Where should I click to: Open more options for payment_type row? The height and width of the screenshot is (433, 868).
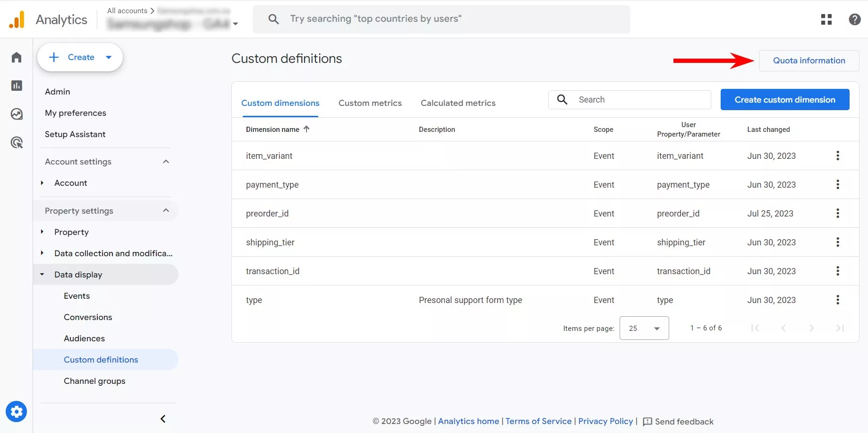(838, 184)
